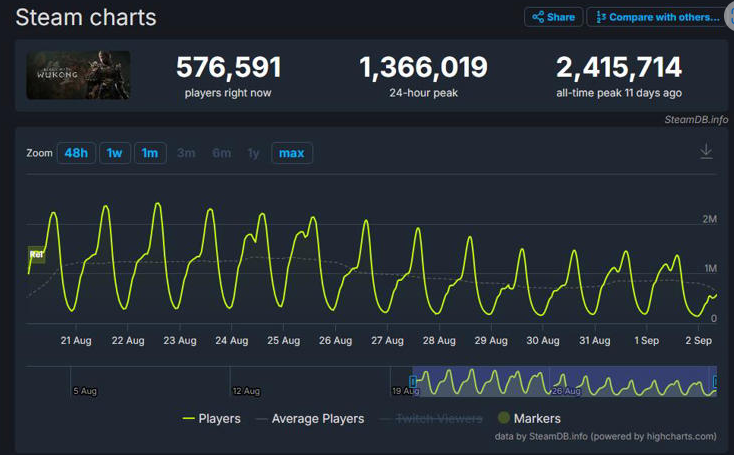Toggle Average Players legend item
The image size is (734, 455).
(x=309, y=419)
